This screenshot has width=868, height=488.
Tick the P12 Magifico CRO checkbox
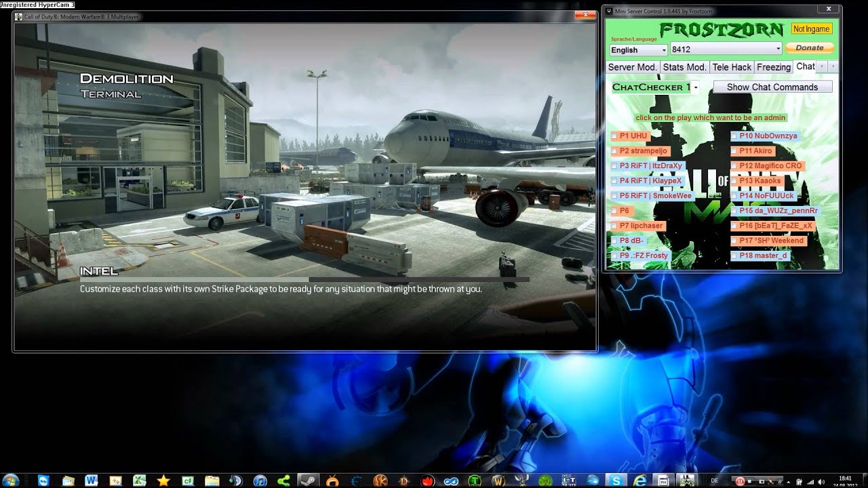(734, 166)
